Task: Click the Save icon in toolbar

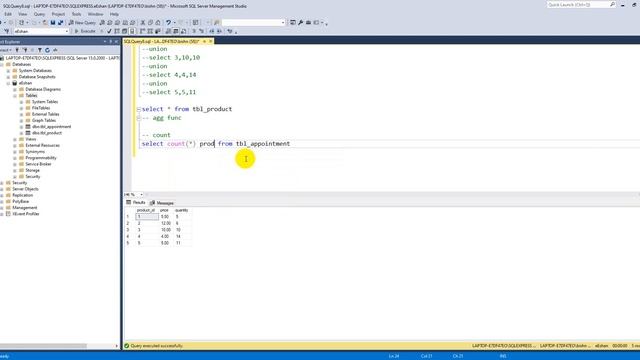Action: point(53,22)
